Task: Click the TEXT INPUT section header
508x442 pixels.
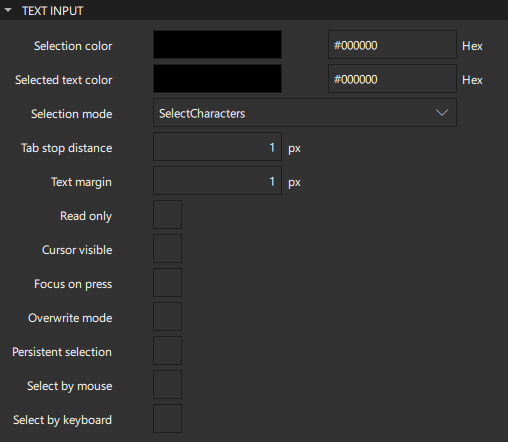Action: click(254, 10)
